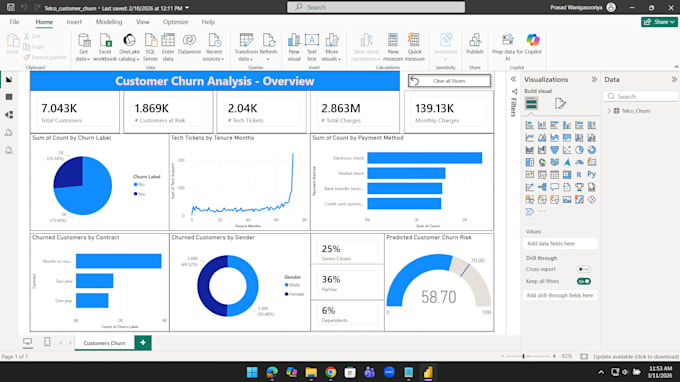Screen dimensions: 680x382
Task: Collapse the Visualizations pane
Action: (594, 79)
